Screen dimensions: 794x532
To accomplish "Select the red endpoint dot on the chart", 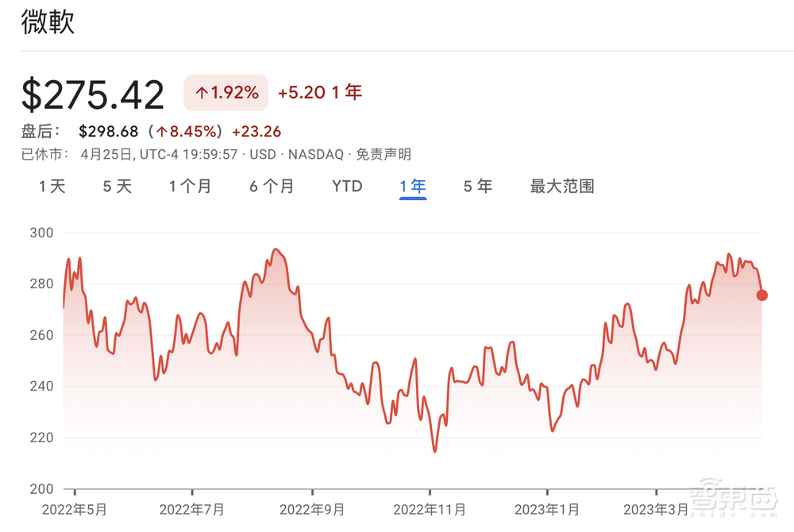I will click(761, 295).
